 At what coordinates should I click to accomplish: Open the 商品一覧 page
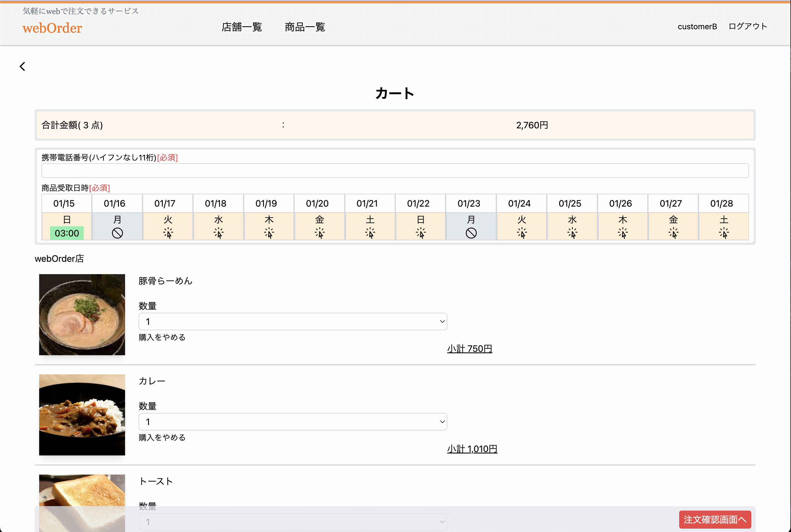click(305, 27)
